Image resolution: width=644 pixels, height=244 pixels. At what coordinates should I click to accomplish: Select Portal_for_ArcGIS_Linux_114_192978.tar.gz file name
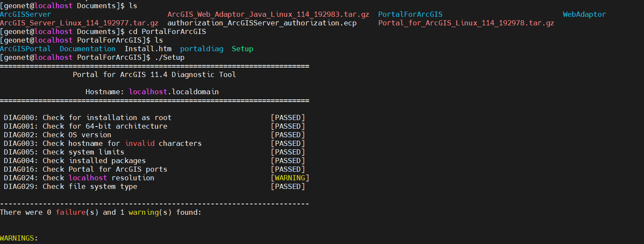(466, 23)
